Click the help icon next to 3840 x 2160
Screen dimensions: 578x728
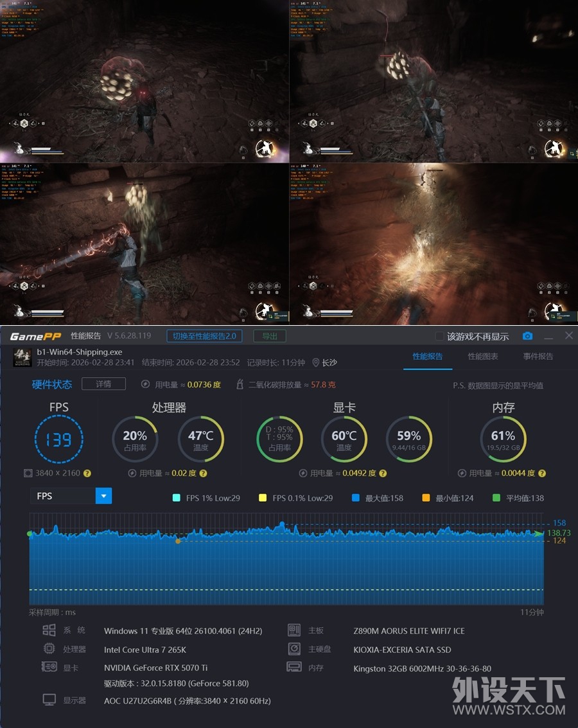tap(87, 473)
